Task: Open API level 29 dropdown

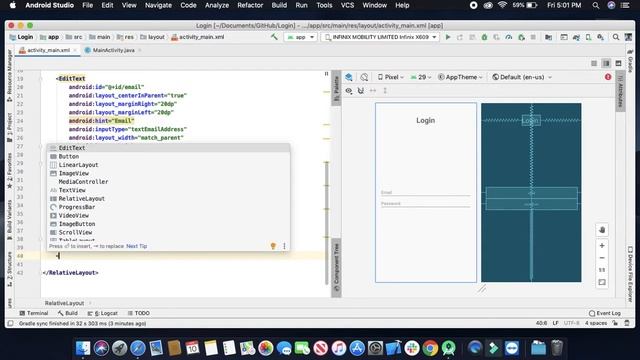Action: tap(420, 77)
